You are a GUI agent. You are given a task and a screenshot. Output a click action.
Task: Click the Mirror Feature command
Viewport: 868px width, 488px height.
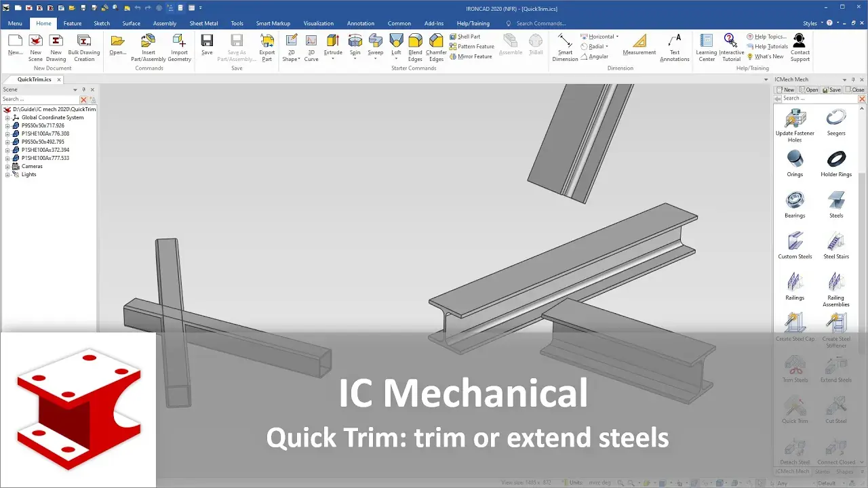(x=471, y=56)
